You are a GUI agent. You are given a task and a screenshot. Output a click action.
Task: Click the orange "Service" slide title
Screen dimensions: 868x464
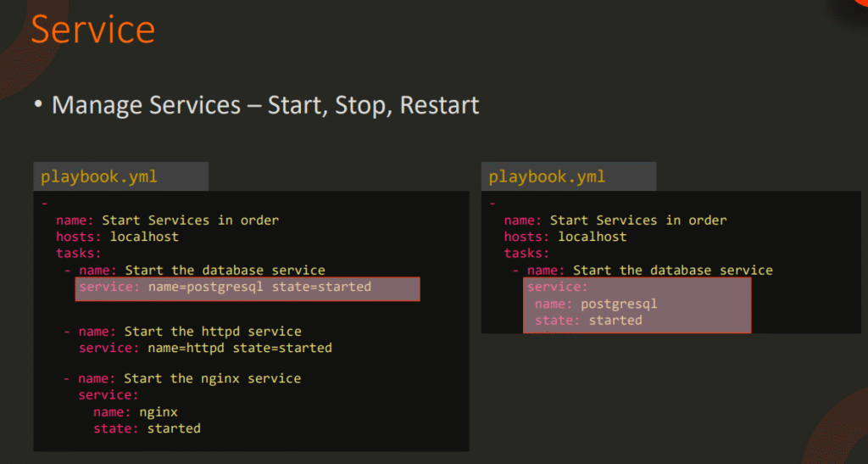(93, 29)
